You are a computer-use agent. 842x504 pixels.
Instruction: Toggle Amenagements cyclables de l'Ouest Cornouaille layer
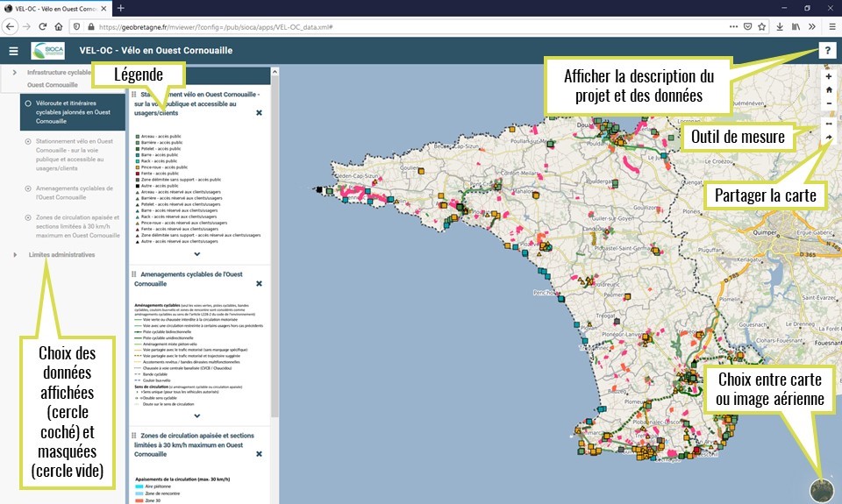coord(28,188)
